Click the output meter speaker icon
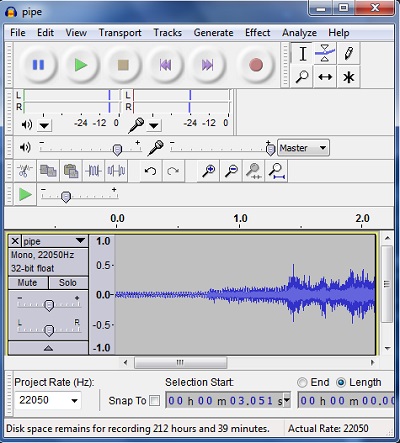This screenshot has height=443, width=400. (x=27, y=125)
